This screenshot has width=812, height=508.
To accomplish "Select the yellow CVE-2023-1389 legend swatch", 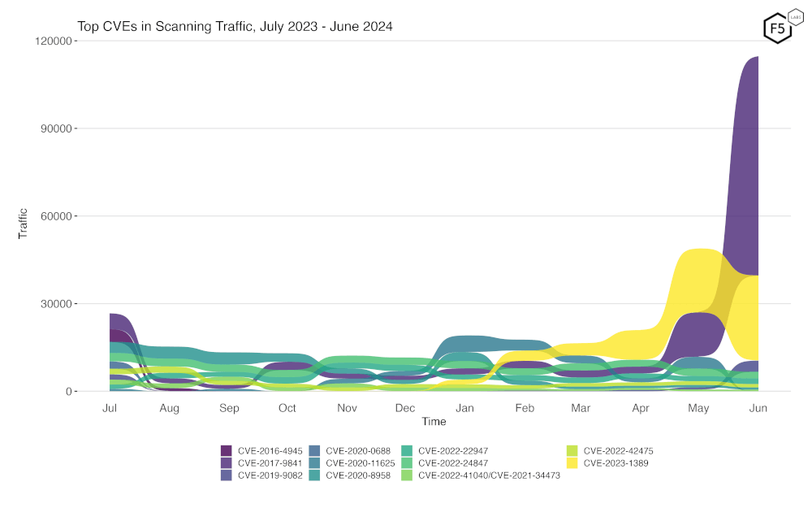I will pyautogui.click(x=572, y=463).
